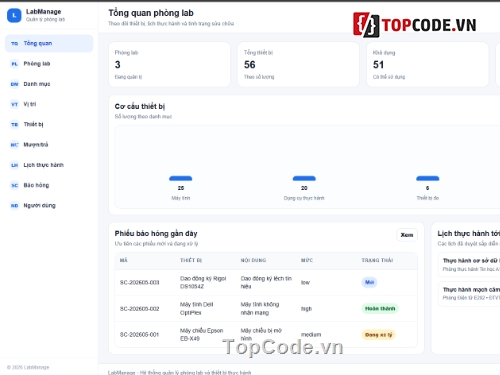Click the ND badge icon beside Người dùng
Screen dimensions: 500x375
[x=14, y=206]
